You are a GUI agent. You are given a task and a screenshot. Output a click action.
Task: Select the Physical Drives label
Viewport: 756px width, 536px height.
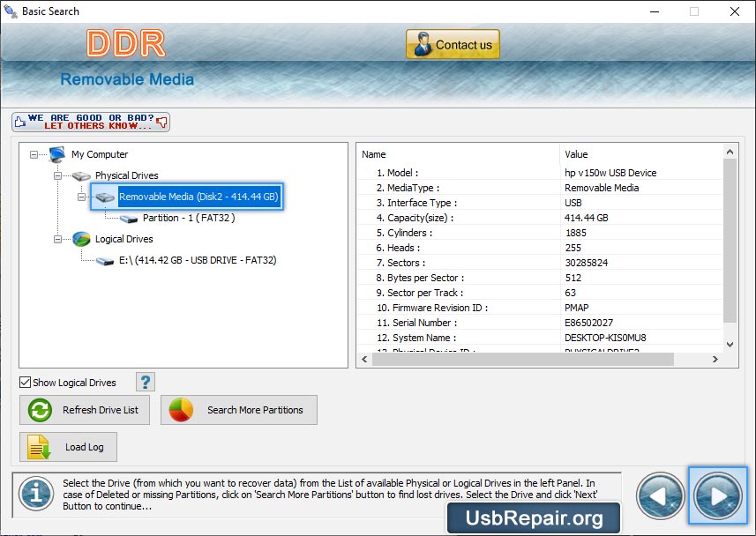coord(126,175)
